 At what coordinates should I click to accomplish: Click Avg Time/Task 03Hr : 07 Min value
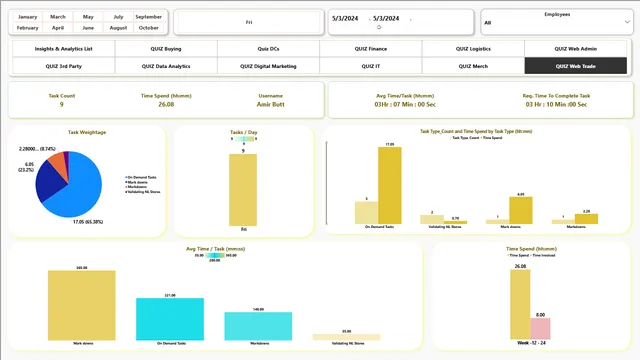(x=405, y=104)
